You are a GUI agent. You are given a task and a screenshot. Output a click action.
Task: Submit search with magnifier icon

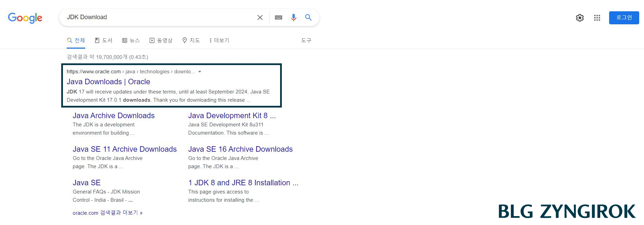coord(308,17)
